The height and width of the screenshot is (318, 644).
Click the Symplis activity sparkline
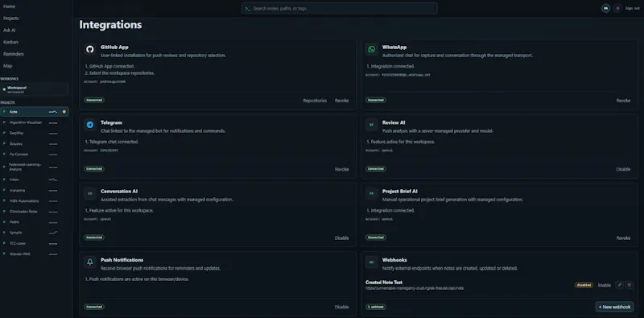coord(53,233)
